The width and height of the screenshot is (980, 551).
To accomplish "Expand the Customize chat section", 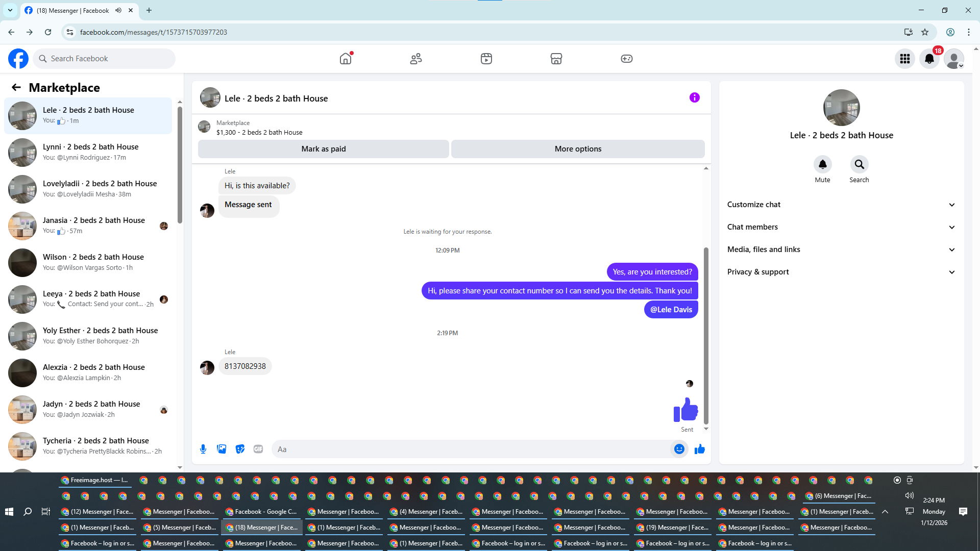I will (841, 205).
